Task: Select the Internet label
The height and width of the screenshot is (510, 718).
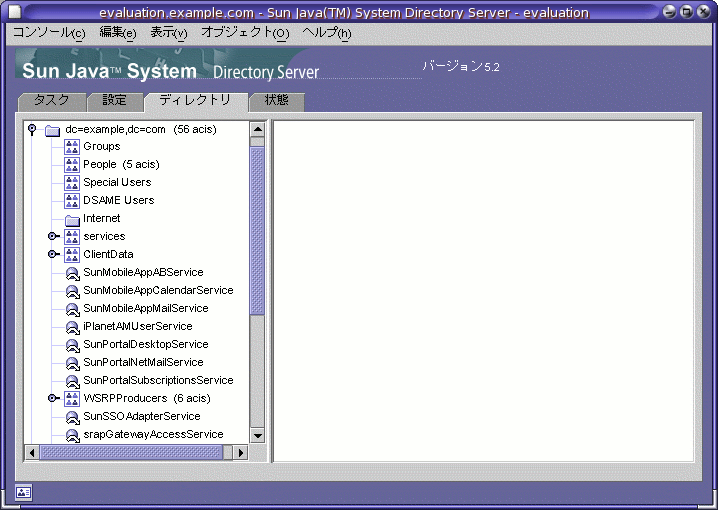Action: coord(102,218)
